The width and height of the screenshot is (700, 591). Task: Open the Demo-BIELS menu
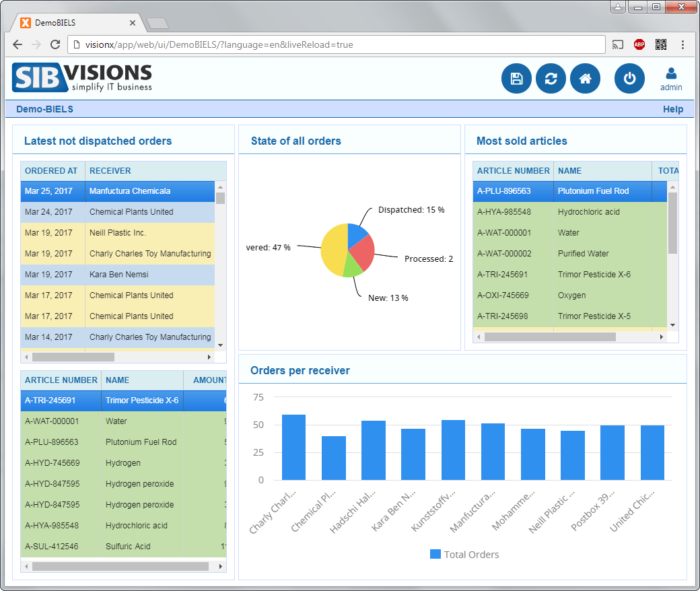(44, 109)
